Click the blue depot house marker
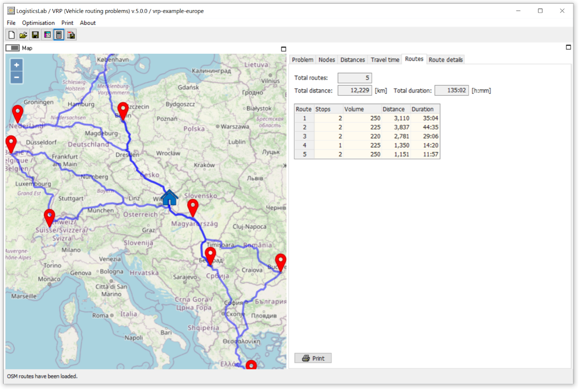This screenshot has height=392, width=579. tap(170, 197)
